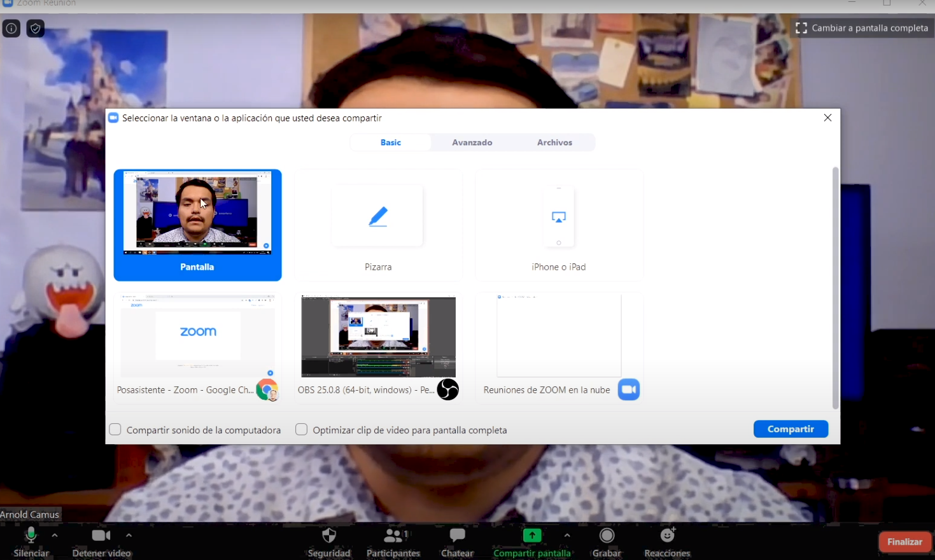
Task: Click the share dialog vertical scrollbar
Action: pyautogui.click(x=835, y=288)
